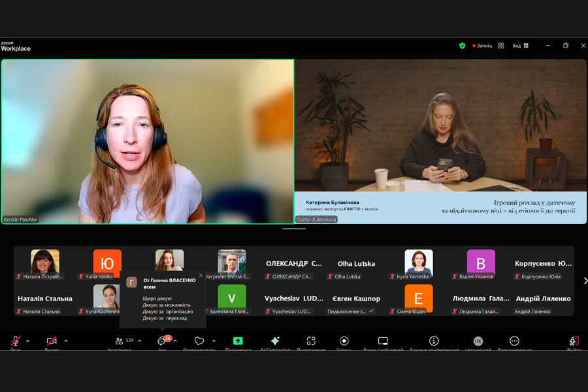Open the grid apps icon beside Запись
Viewport: 588px width, 392px height.
tap(501, 46)
